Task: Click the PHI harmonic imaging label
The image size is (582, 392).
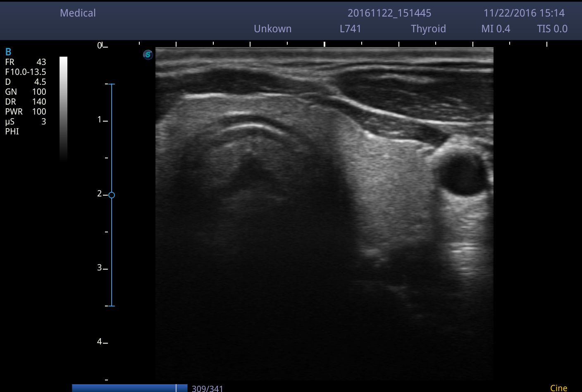Action: pyautogui.click(x=12, y=131)
